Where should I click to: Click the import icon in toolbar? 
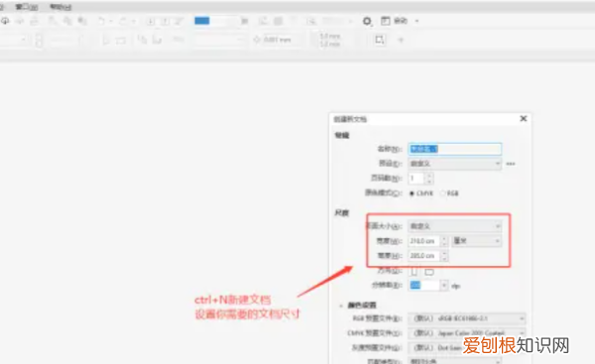point(151,21)
